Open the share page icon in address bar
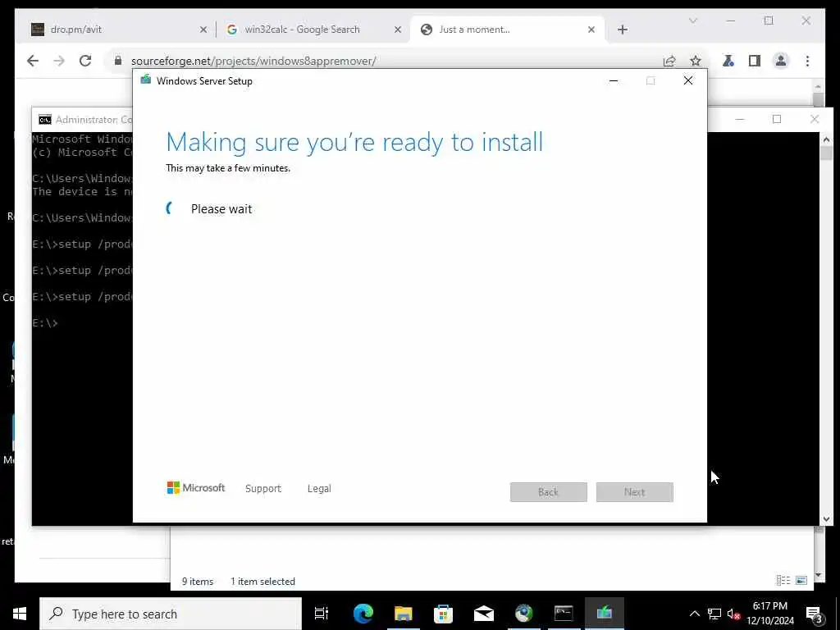The width and height of the screenshot is (840, 630). click(669, 61)
